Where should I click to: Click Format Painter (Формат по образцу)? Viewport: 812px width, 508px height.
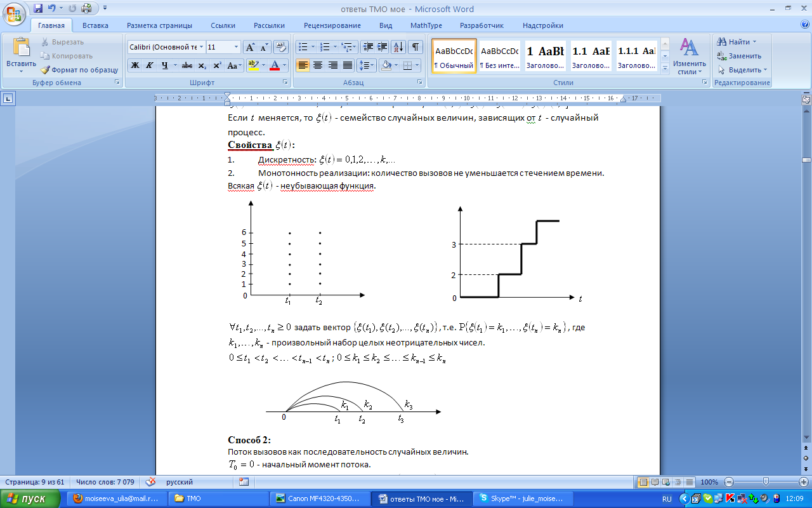click(80, 70)
